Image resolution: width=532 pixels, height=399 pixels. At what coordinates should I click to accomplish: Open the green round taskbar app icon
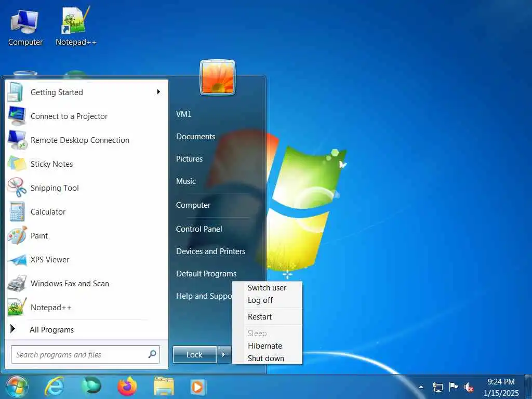point(91,386)
